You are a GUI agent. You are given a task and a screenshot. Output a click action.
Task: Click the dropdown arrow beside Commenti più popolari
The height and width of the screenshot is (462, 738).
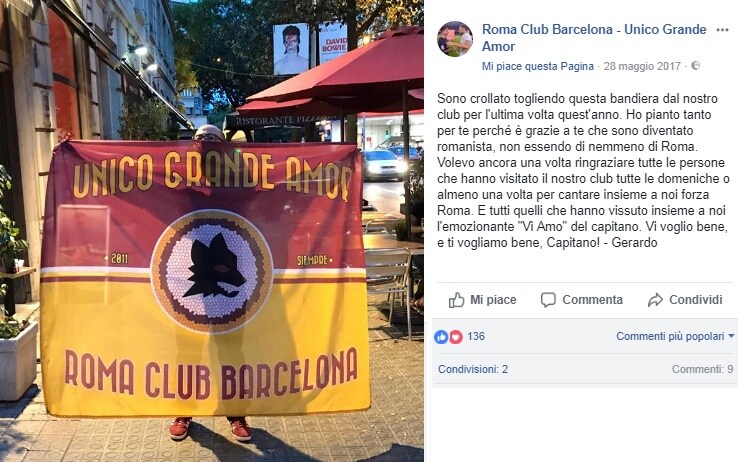pos(731,336)
